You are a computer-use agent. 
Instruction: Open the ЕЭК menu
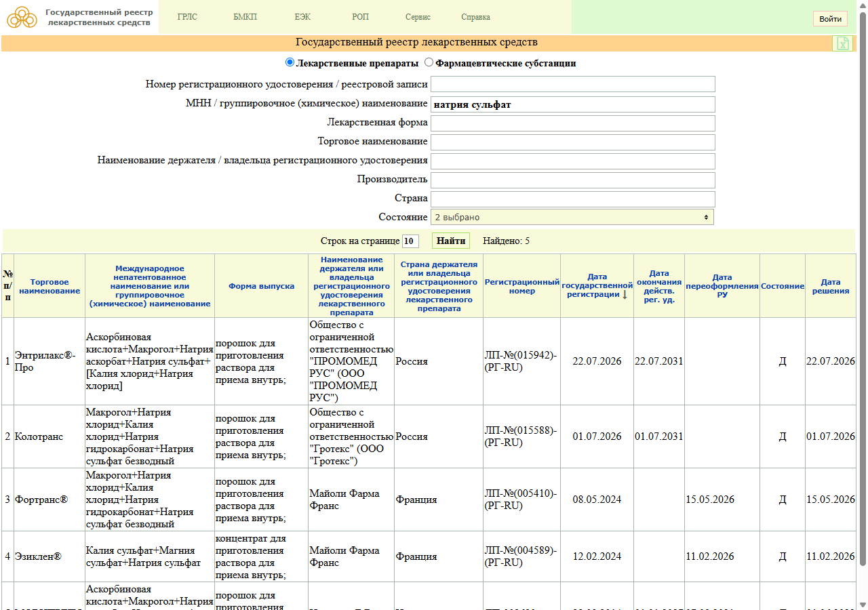coord(304,17)
